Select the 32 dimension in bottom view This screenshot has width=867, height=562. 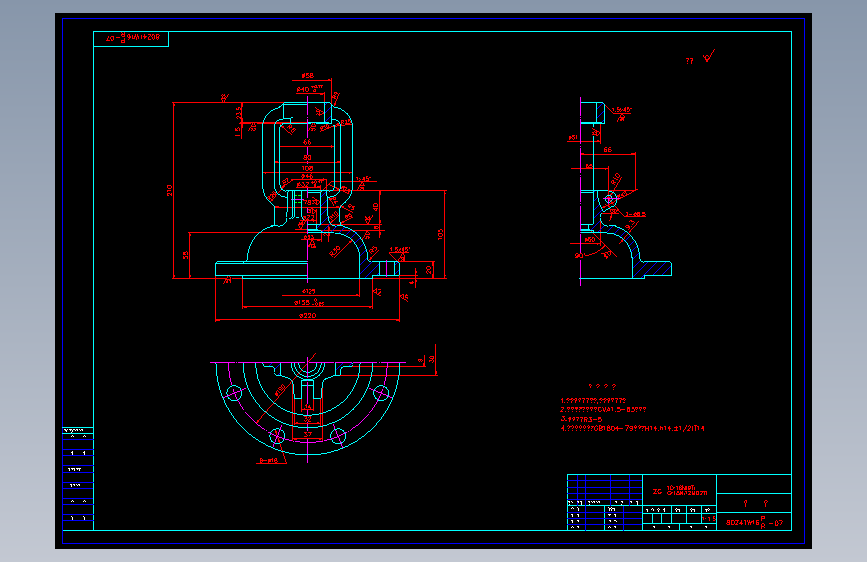tap(307, 420)
